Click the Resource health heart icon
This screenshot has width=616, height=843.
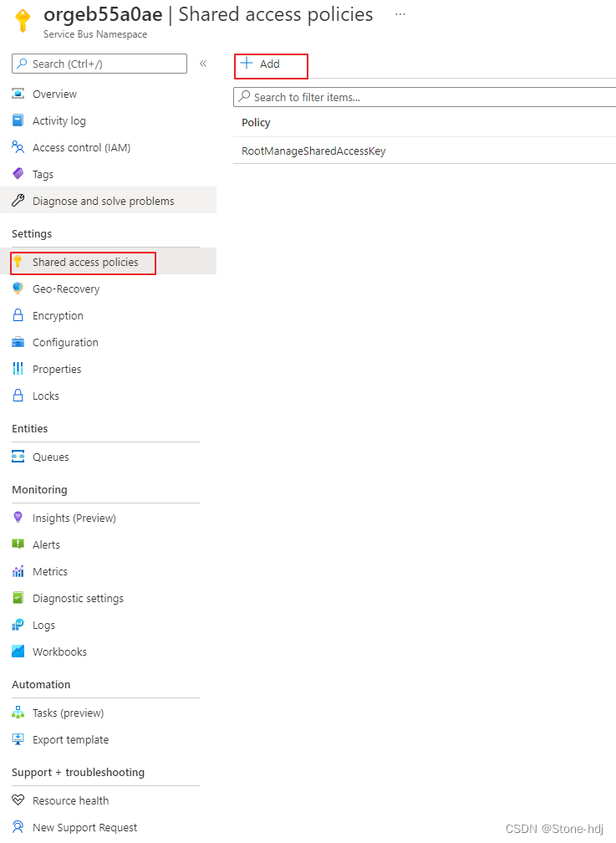coord(18,800)
